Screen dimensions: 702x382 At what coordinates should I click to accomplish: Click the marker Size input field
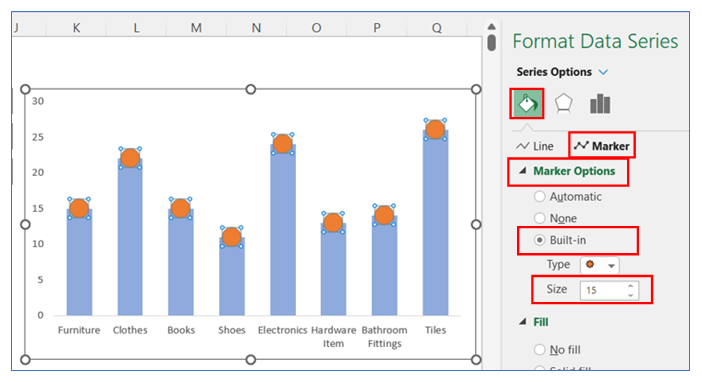(x=603, y=290)
